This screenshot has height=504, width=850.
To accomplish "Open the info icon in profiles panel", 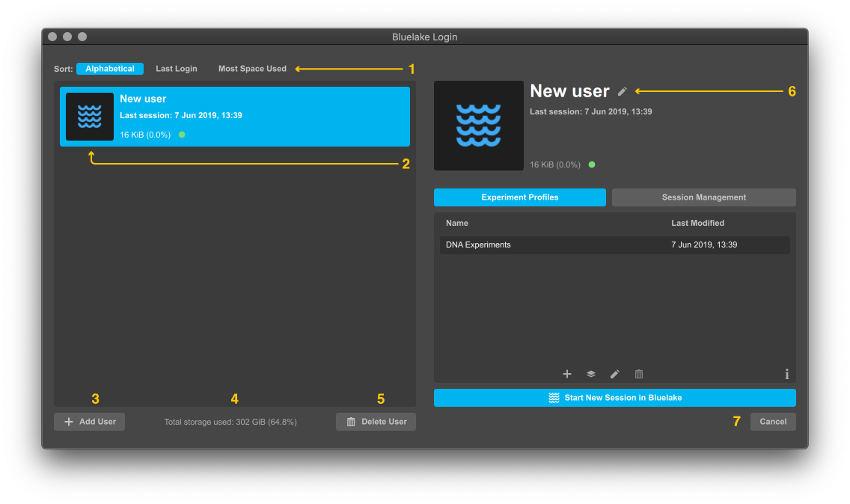I will click(x=786, y=374).
